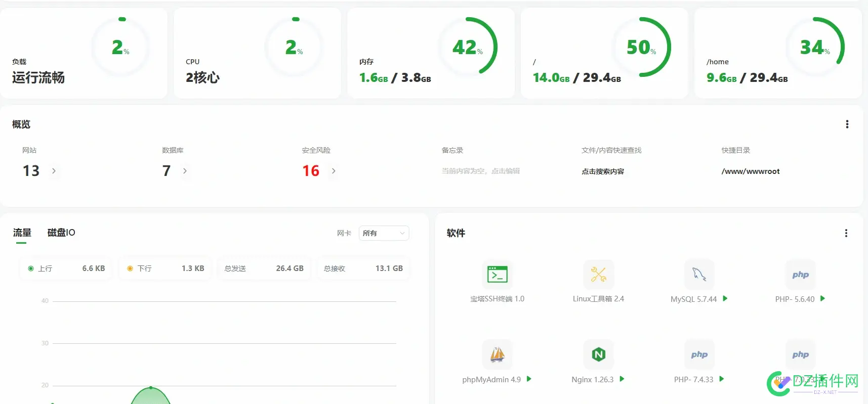The height and width of the screenshot is (404, 868).
Task: Expand the 网站 count arrow
Action: [x=54, y=171]
